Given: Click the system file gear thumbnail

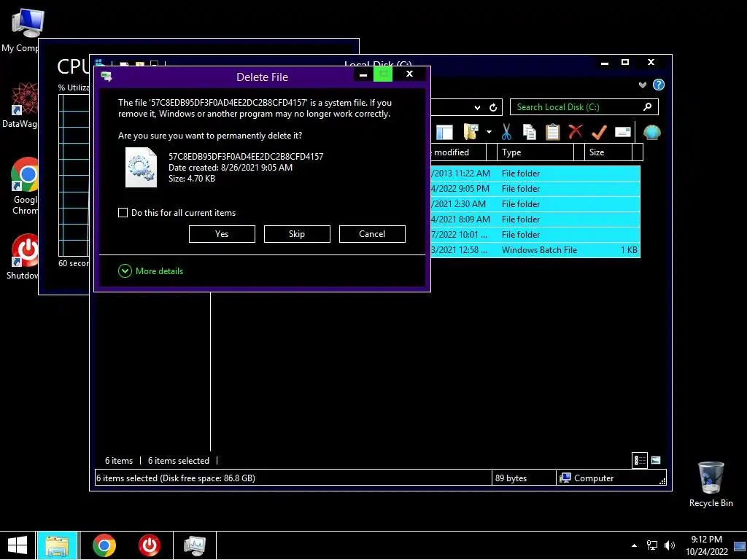Looking at the screenshot, I should coord(141,167).
